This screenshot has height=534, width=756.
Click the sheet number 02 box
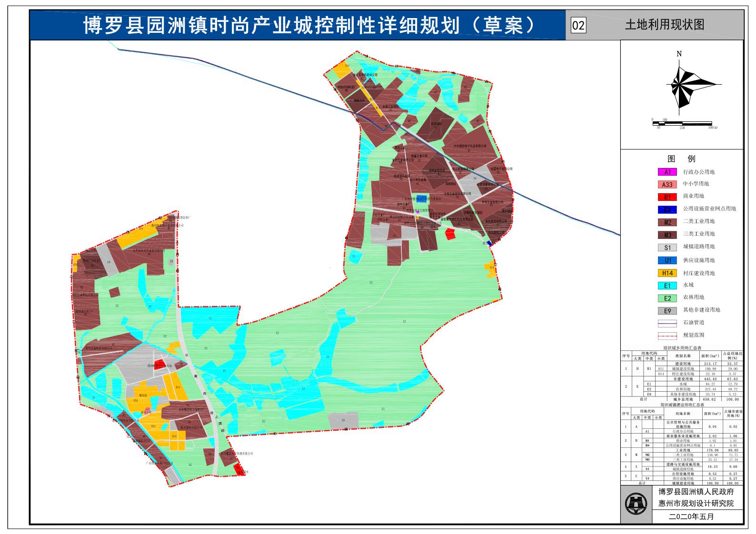[x=578, y=25]
